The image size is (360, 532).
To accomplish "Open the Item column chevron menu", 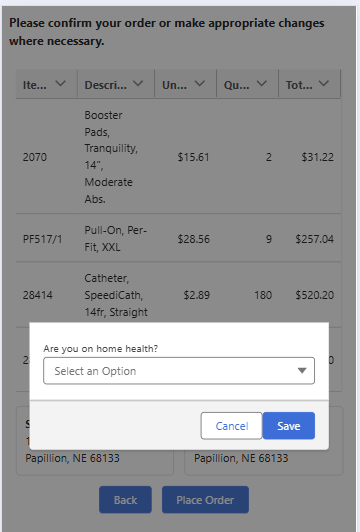I will [x=60, y=83].
